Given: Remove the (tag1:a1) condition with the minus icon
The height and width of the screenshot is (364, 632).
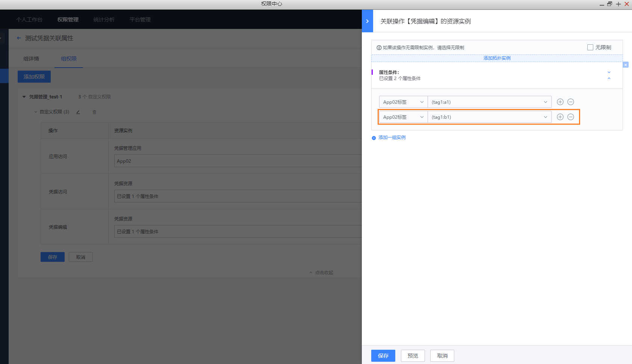Looking at the screenshot, I should point(571,102).
